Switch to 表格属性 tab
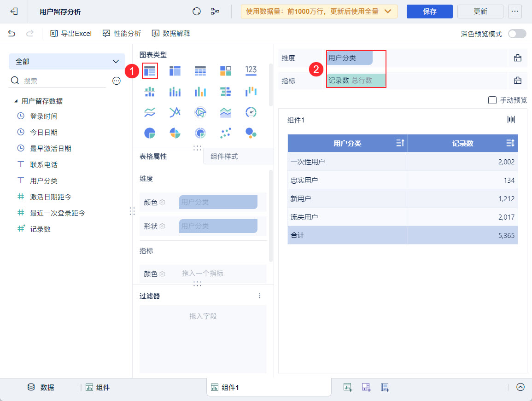This screenshot has height=401, width=532. pos(153,157)
